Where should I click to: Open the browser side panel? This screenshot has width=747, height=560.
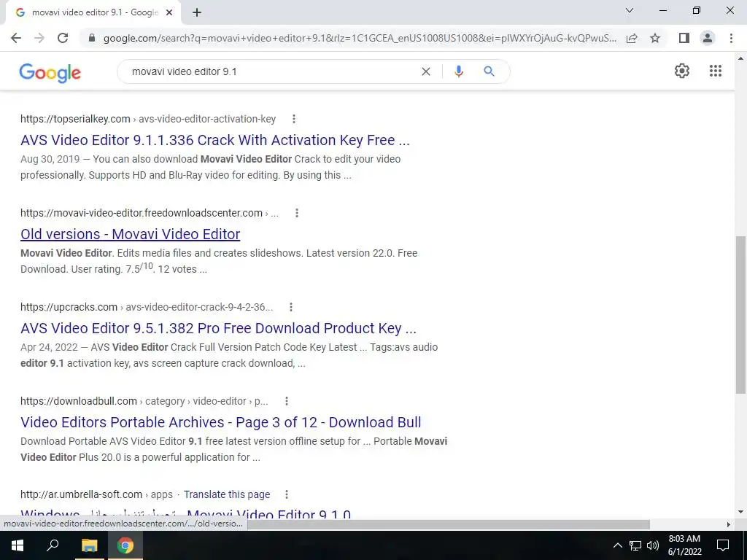click(x=684, y=38)
